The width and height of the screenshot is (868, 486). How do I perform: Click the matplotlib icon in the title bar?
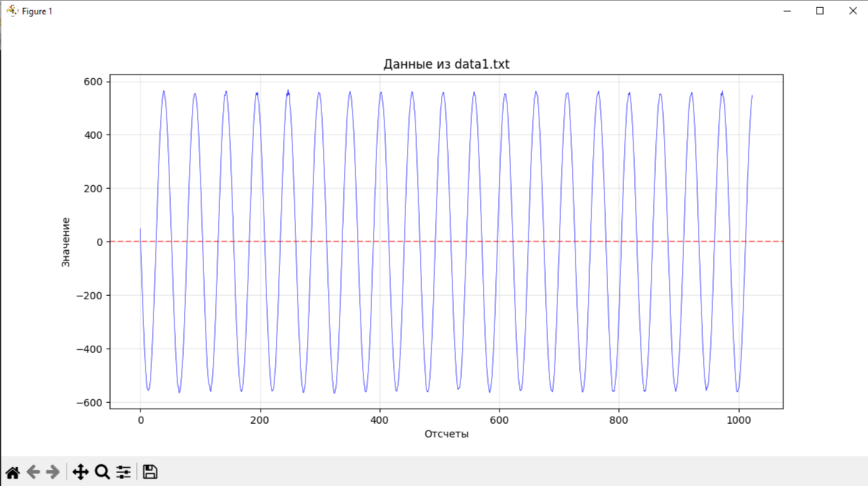point(12,11)
